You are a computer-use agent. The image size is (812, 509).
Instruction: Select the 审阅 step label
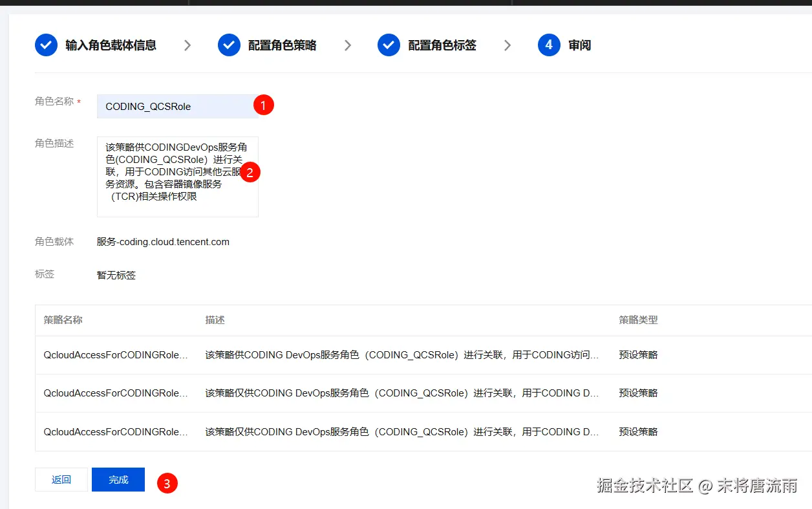[579, 45]
